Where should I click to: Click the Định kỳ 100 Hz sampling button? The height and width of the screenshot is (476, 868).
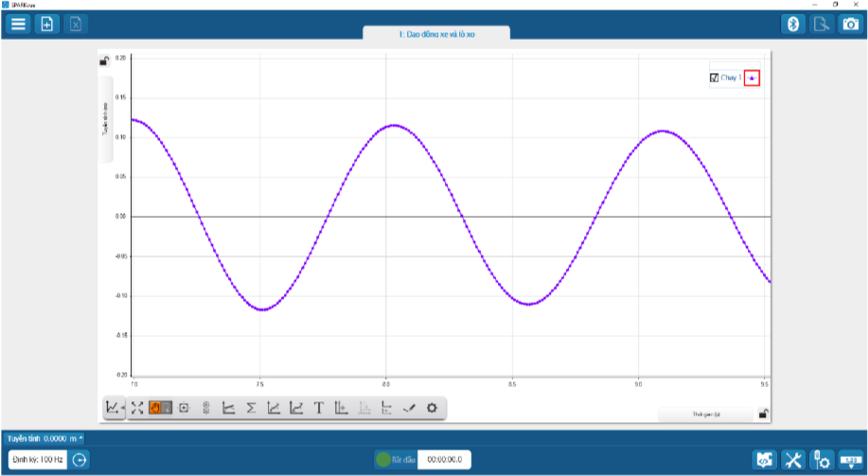click(38, 460)
